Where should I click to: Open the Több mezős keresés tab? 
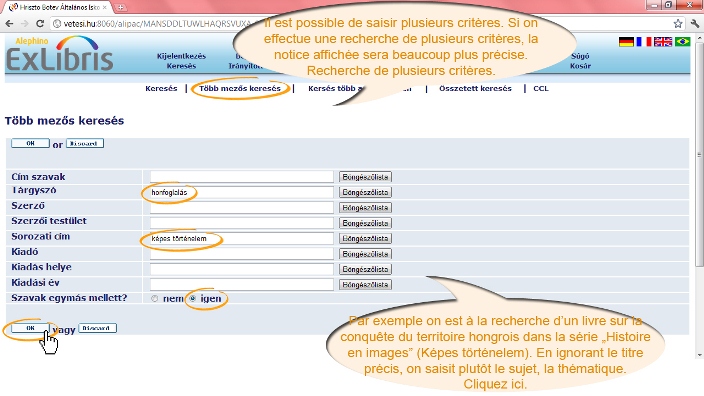[240, 88]
